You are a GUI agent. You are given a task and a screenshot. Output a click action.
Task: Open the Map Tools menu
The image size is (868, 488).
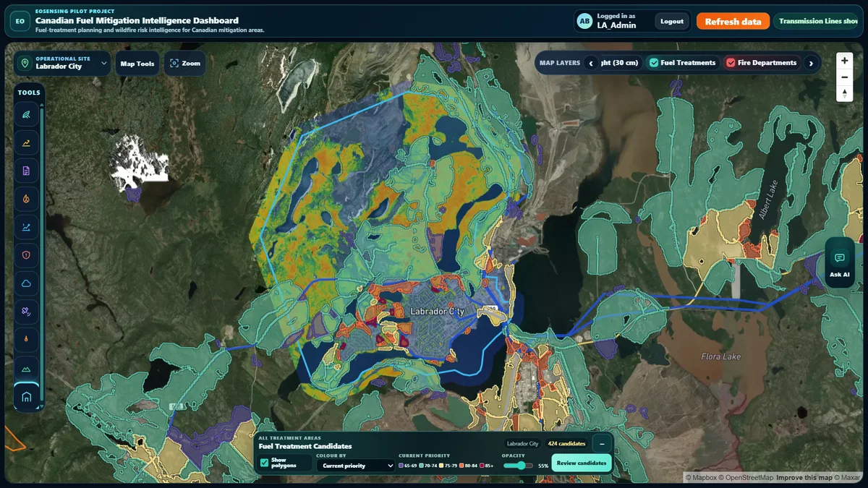coord(137,64)
